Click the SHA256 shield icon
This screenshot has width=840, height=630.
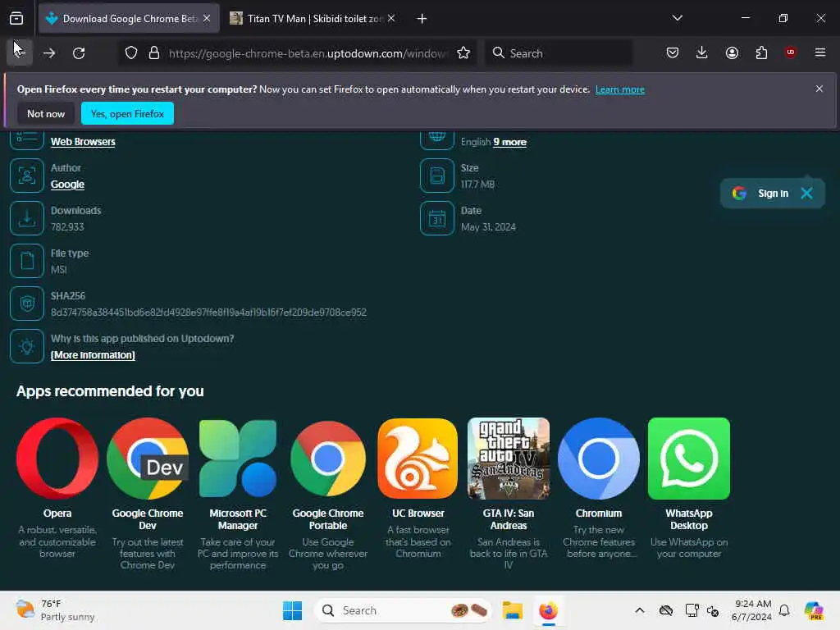pos(27,304)
